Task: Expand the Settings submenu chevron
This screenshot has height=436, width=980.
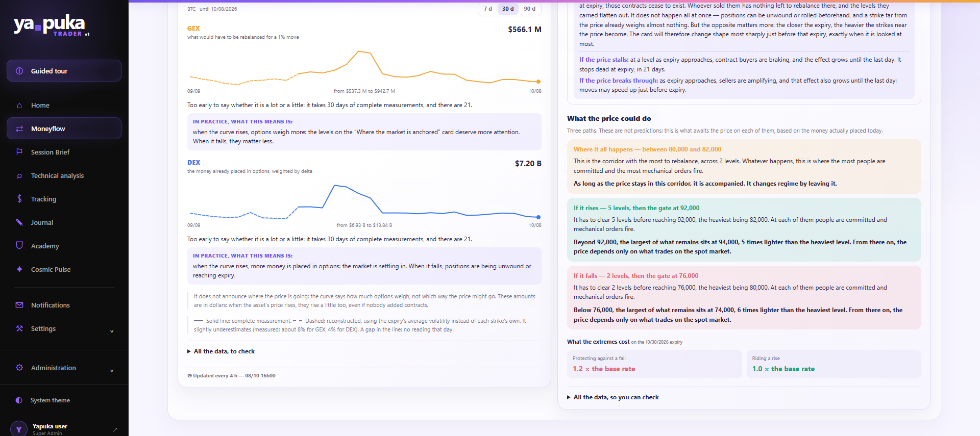Action: [112, 331]
